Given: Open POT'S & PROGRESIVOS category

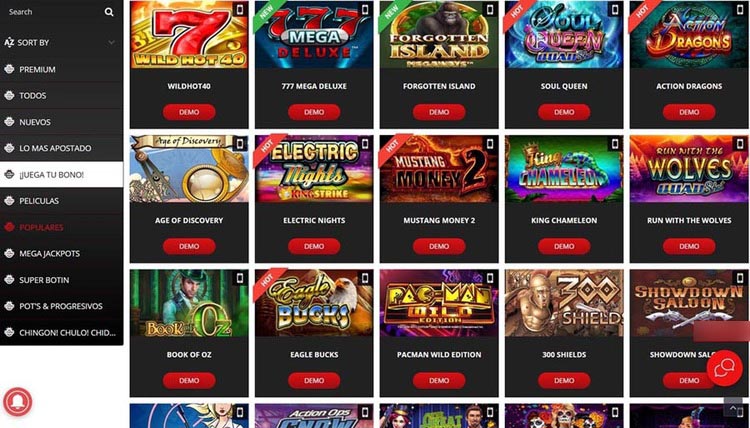Looking at the screenshot, I should pyautogui.click(x=61, y=306).
